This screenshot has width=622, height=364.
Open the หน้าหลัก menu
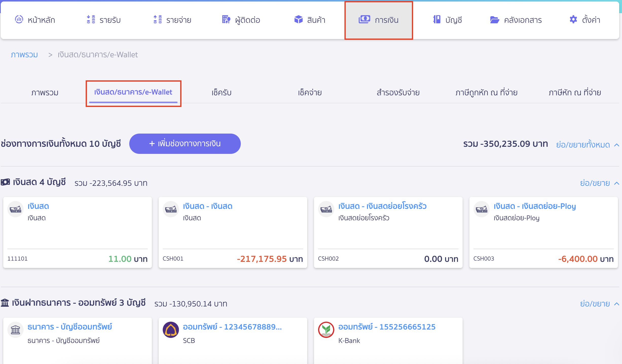tap(35, 20)
